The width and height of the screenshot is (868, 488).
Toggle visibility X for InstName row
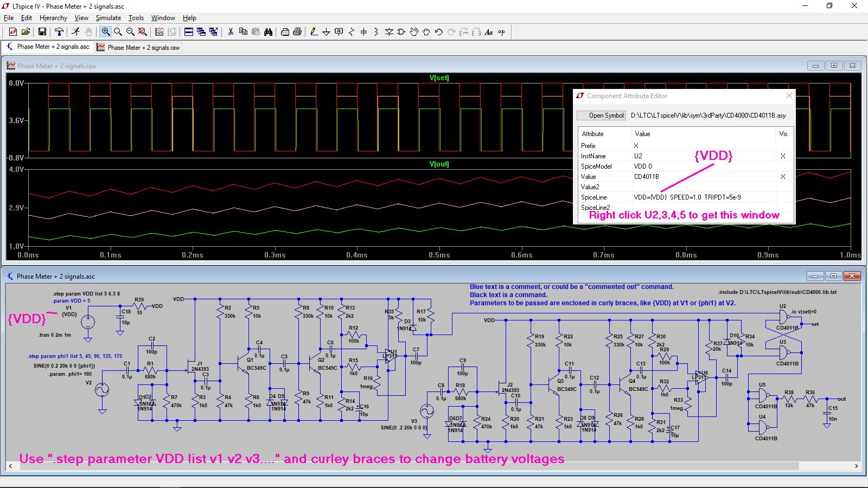[783, 156]
